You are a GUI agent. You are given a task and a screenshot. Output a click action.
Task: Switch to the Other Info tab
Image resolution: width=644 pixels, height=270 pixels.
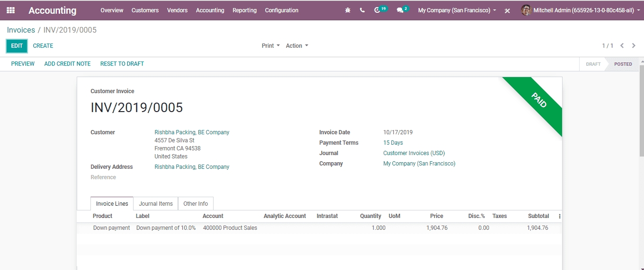point(196,204)
